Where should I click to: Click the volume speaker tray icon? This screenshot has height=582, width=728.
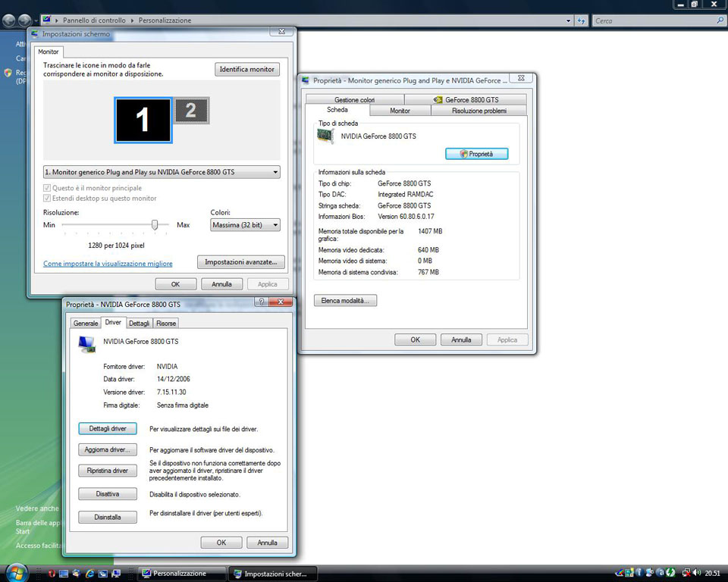coord(696,573)
